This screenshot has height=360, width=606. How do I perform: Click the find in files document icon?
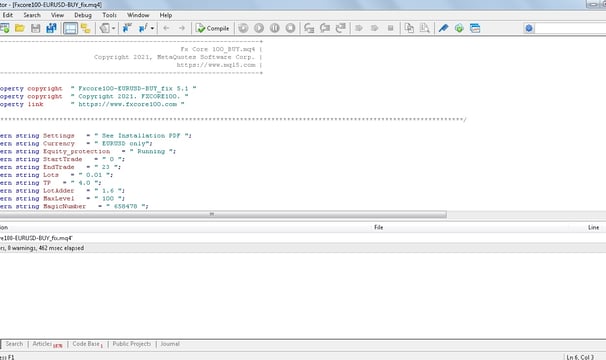click(x=424, y=28)
